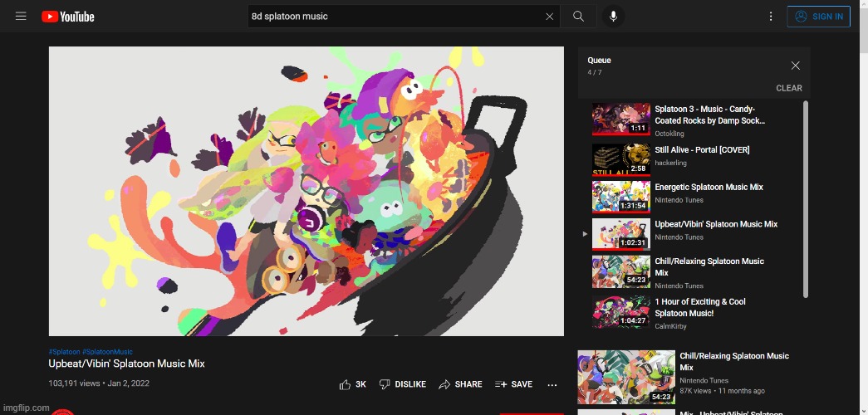The image size is (868, 415).
Task: Open the #Splatoon hashtag link
Action: (x=64, y=352)
